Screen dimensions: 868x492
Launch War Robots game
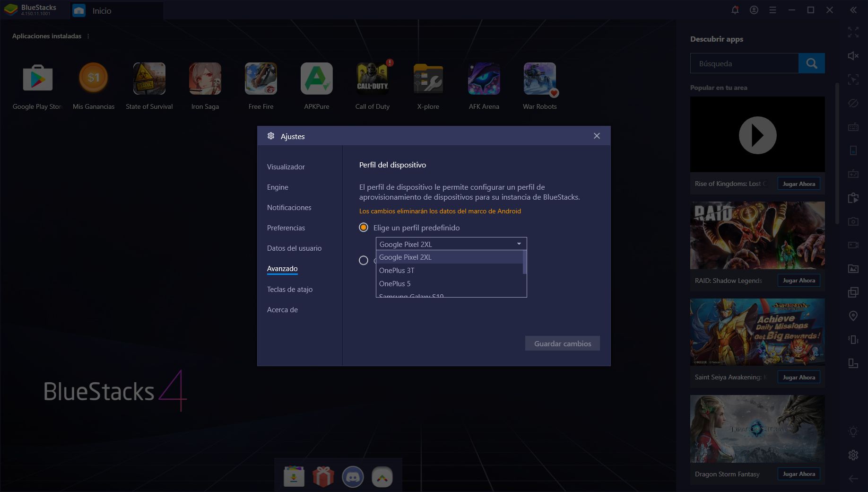click(540, 79)
